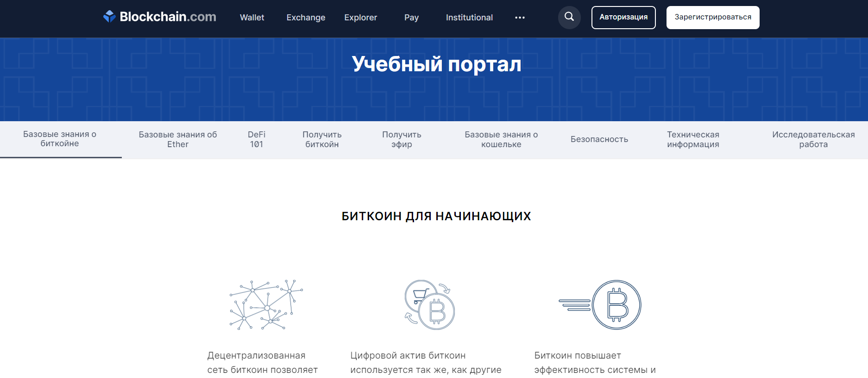The image size is (868, 378).
Task: Click the Авторизация login button
Action: 623,18
